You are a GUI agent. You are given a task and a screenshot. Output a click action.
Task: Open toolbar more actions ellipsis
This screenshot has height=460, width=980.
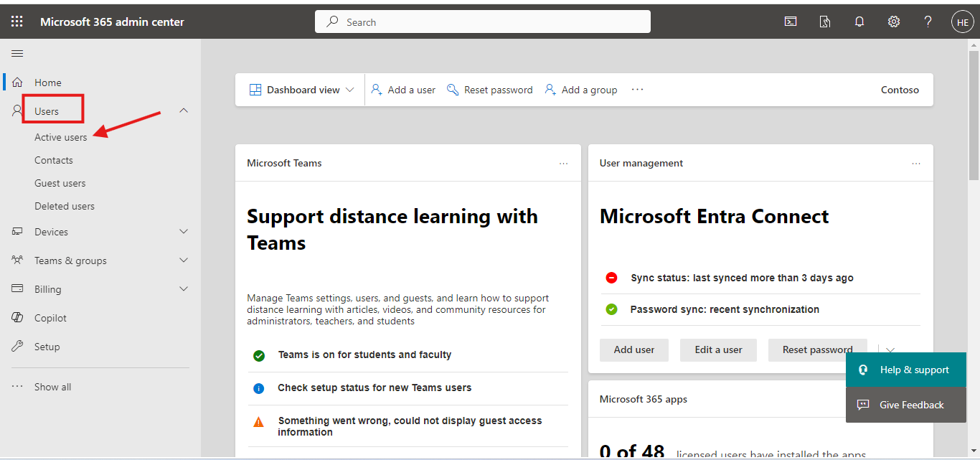637,90
